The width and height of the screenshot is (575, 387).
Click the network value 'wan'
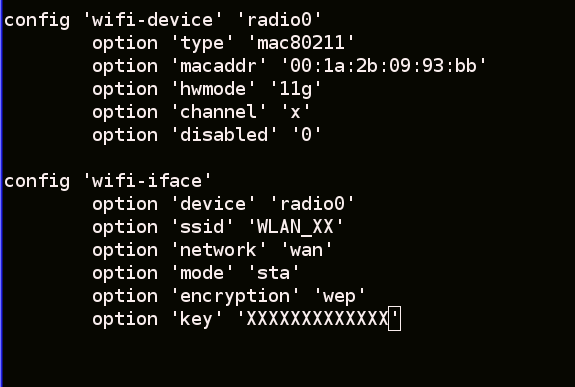point(306,250)
